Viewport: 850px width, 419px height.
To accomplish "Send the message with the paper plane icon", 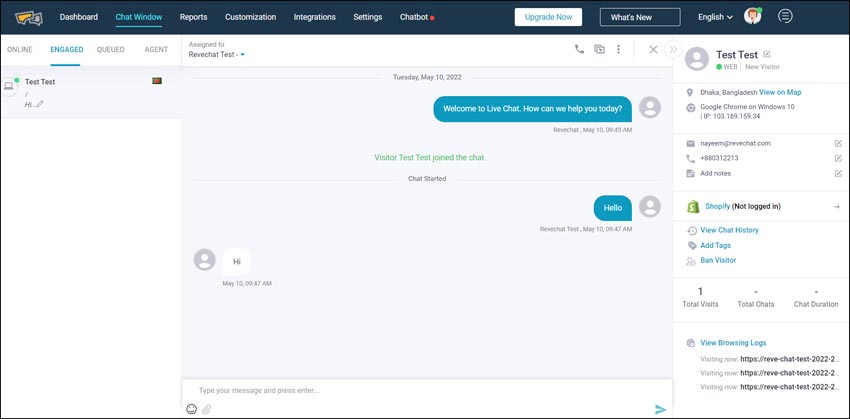I will (x=660, y=409).
